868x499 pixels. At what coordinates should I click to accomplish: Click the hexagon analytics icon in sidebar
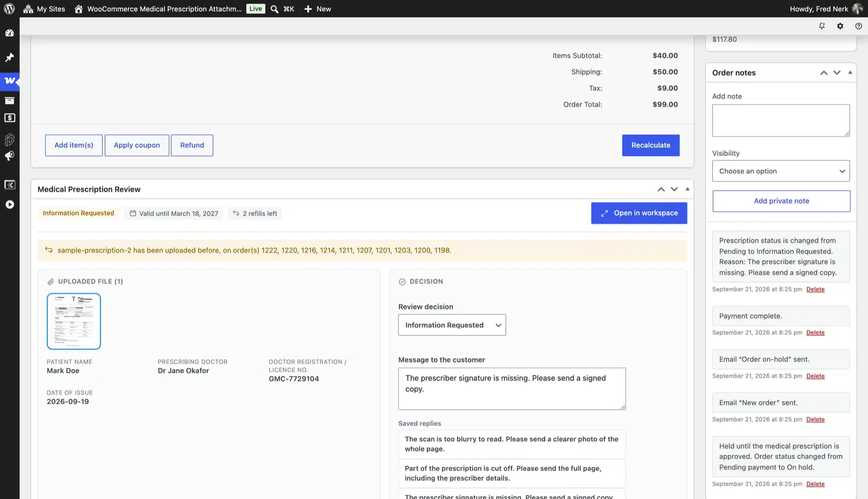pos(9,140)
